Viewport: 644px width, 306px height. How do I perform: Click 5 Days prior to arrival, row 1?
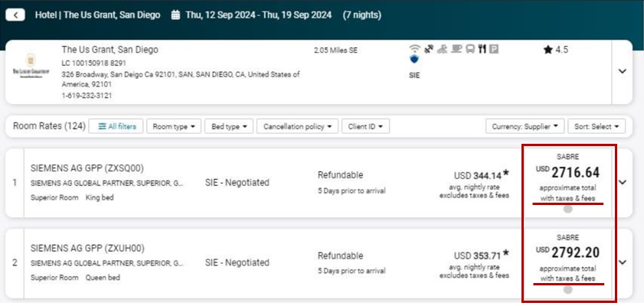(351, 190)
